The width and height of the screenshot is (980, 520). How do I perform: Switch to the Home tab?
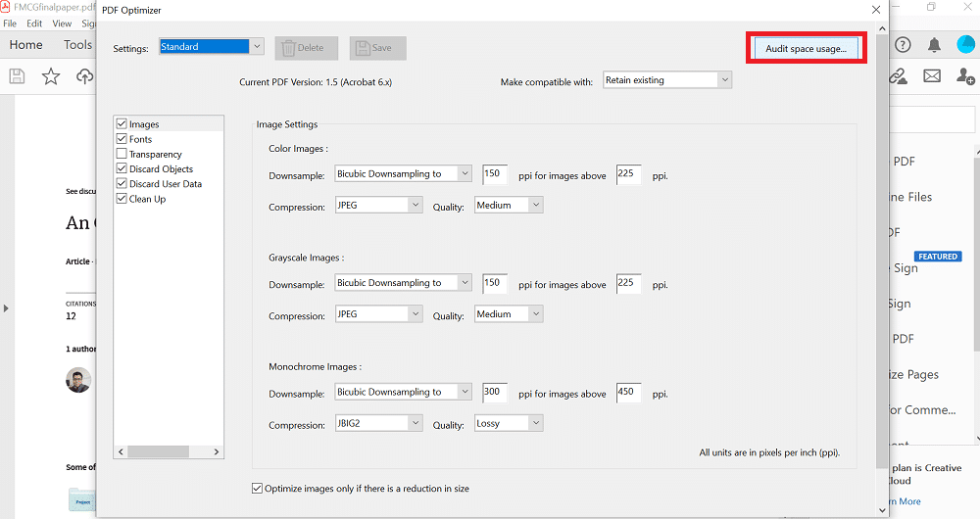click(25, 45)
